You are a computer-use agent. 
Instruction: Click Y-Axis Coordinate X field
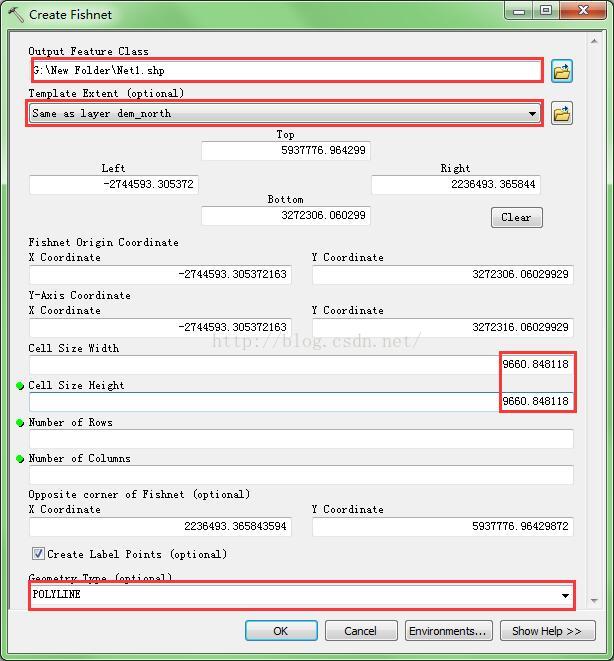click(160, 327)
